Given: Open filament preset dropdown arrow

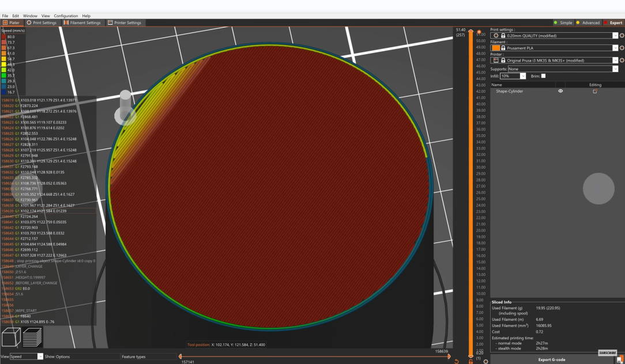Looking at the screenshot, I should [615, 48].
